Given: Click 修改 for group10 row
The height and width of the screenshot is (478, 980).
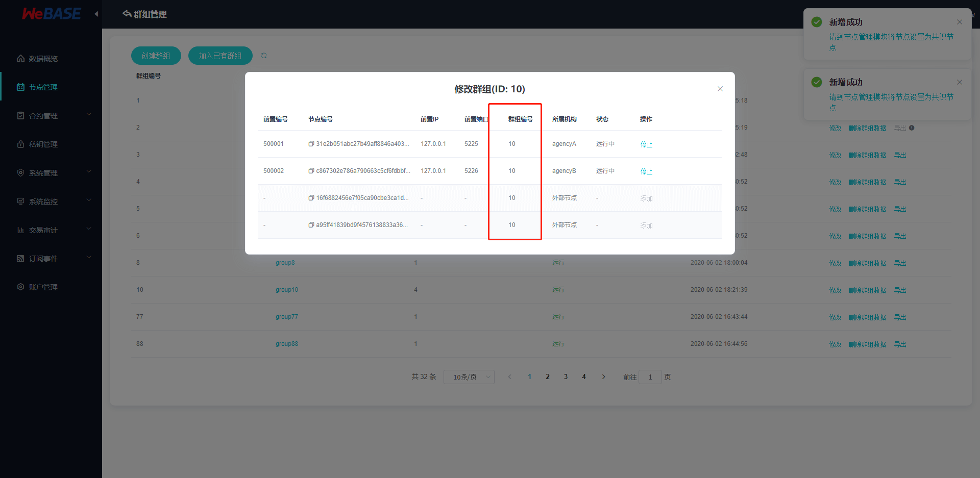Looking at the screenshot, I should pos(835,290).
